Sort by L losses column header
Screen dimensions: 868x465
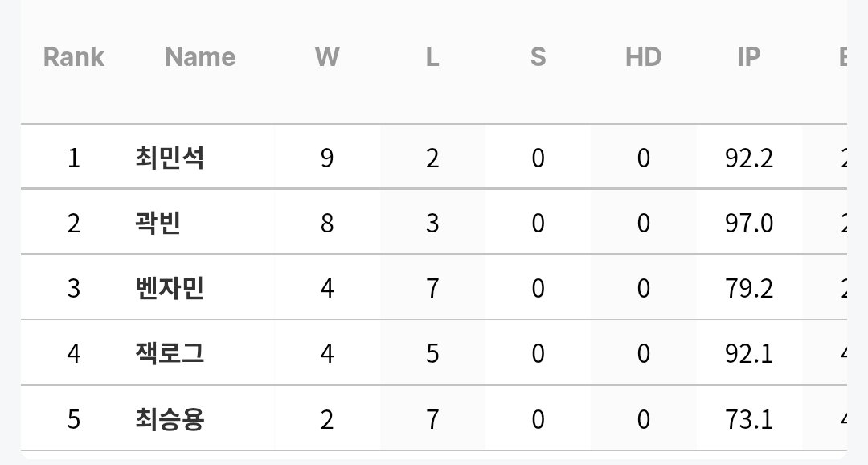point(432,56)
